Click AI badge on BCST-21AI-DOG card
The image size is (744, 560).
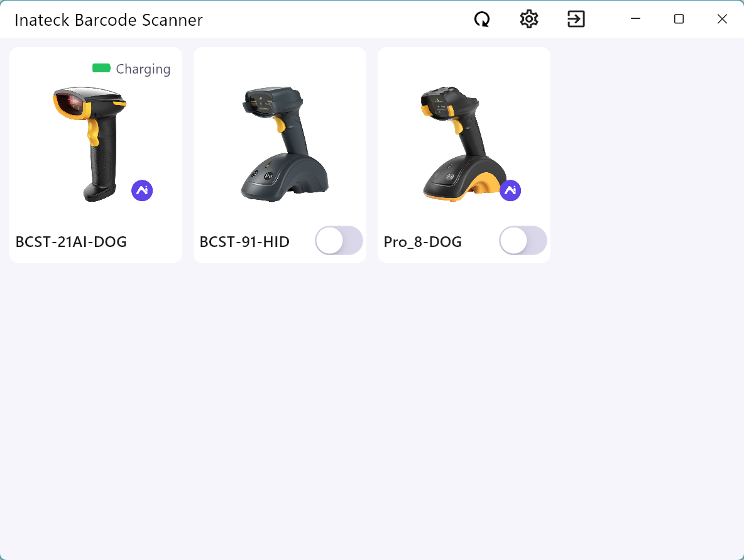pyautogui.click(x=142, y=190)
